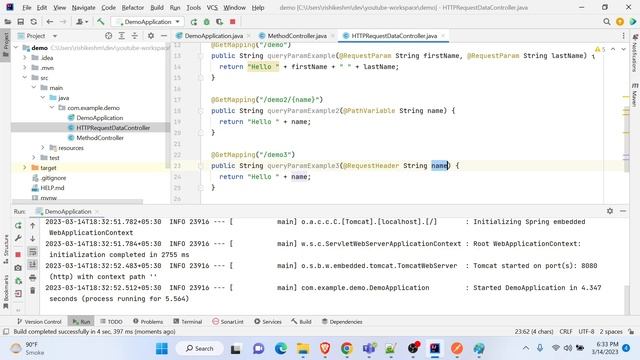Click Collapse All in Project panel

coord(135,36)
